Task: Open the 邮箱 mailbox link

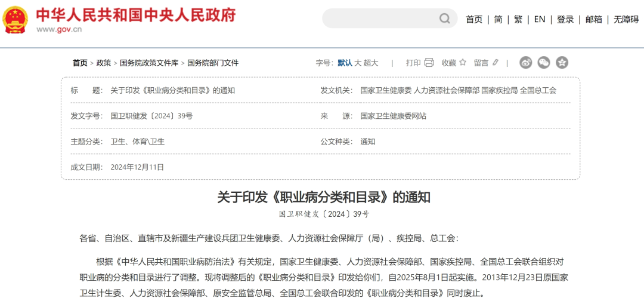Action: [593, 19]
